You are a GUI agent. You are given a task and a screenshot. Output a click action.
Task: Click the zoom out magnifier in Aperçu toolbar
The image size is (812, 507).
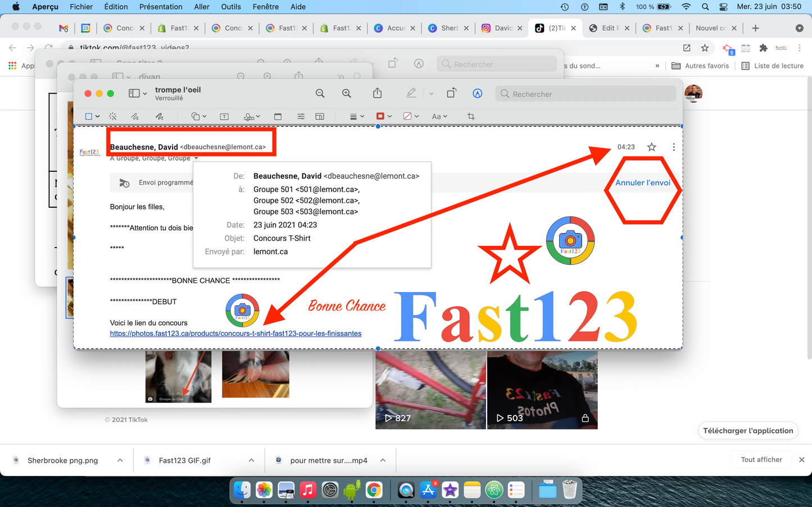click(x=320, y=94)
